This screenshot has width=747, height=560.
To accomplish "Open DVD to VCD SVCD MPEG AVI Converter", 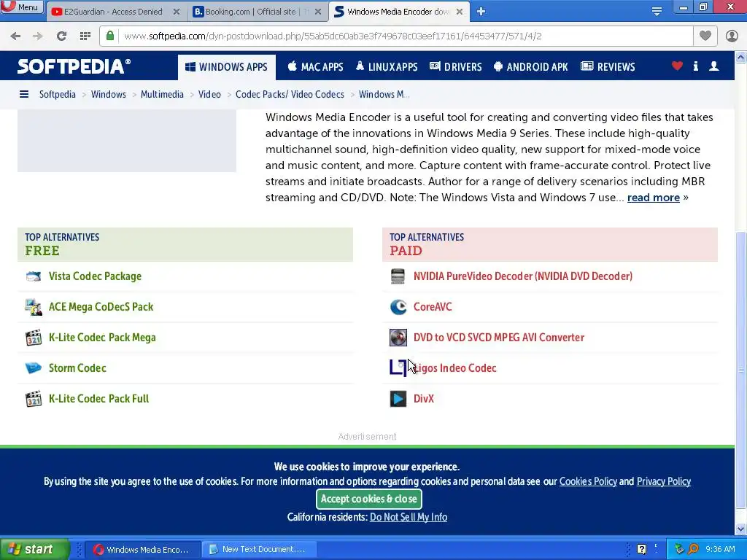I will [x=499, y=337].
